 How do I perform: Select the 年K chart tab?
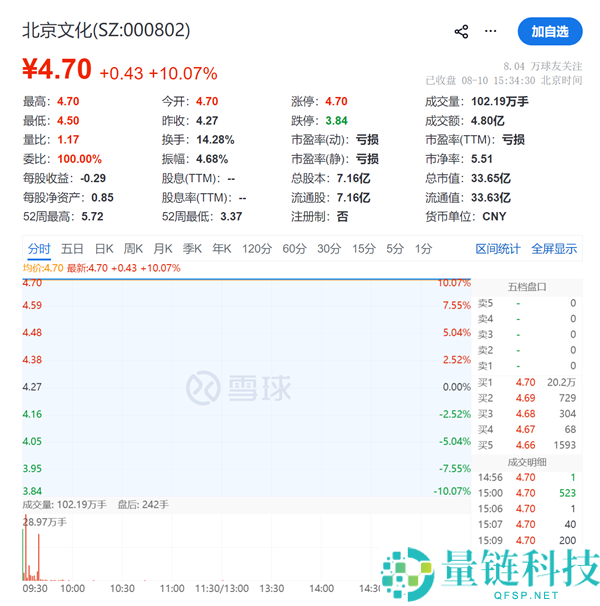[222, 249]
